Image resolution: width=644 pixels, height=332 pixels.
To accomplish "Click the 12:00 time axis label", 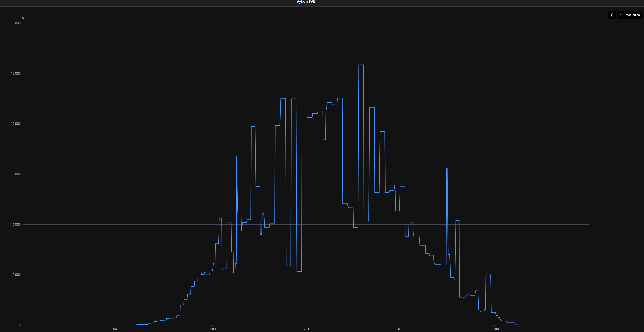I will (x=306, y=329).
